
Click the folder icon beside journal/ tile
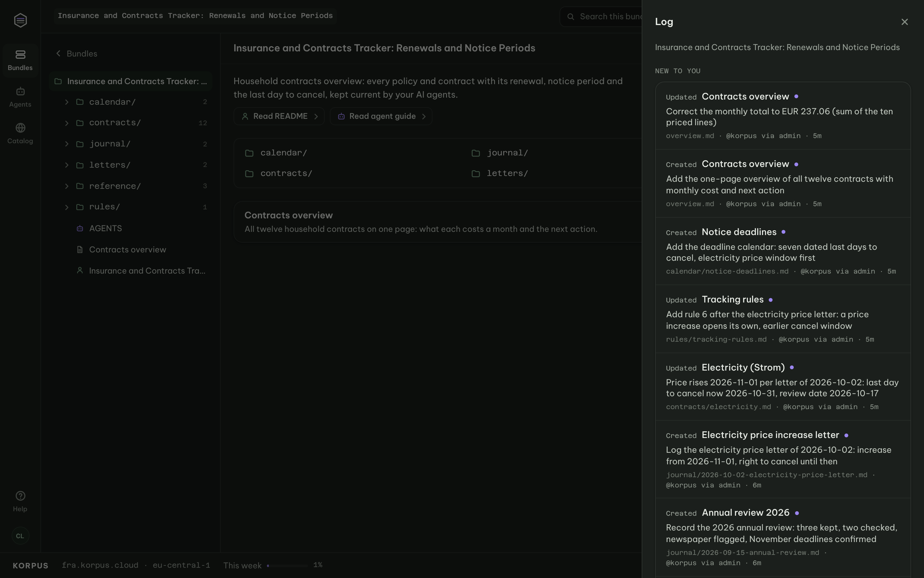475,153
